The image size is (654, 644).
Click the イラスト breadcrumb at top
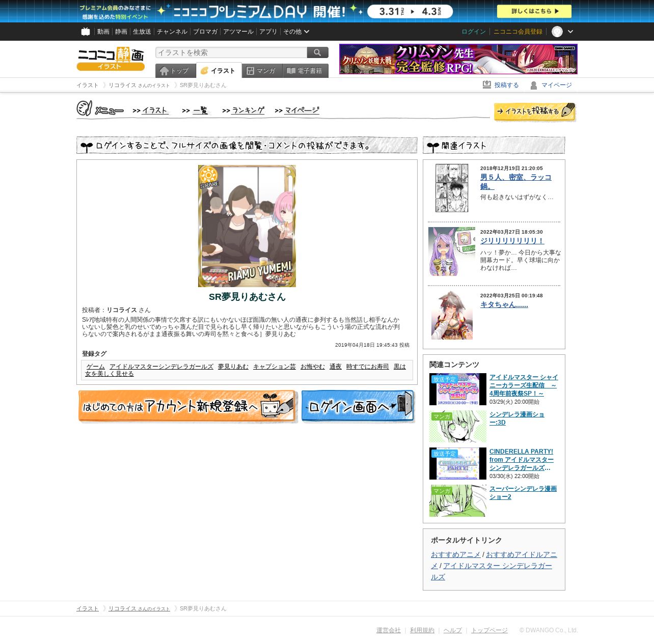[x=88, y=85]
